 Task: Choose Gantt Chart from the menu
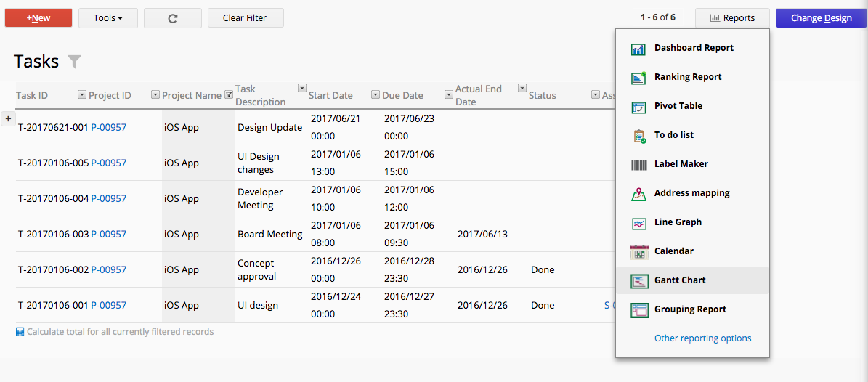pyautogui.click(x=692, y=280)
